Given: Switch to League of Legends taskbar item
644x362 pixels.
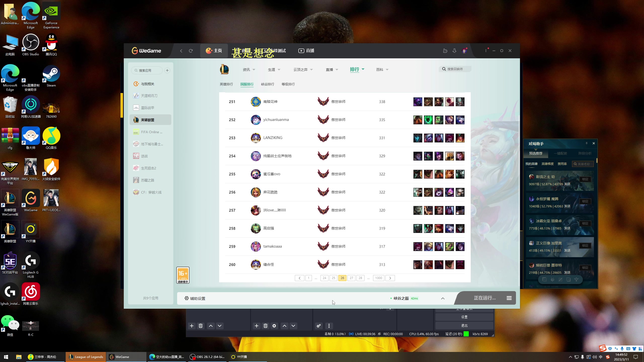Looking at the screenshot, I should point(86,357).
